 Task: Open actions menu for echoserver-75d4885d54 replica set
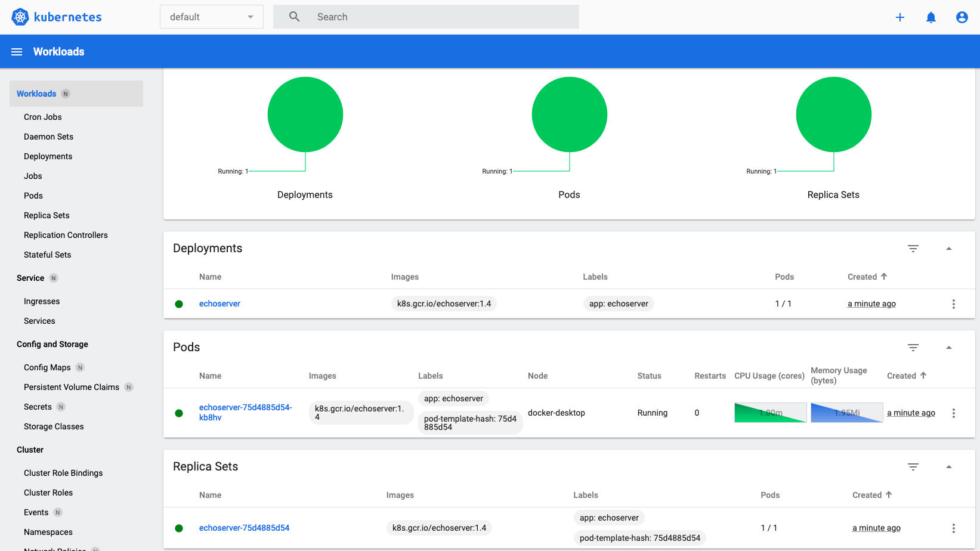(x=954, y=528)
